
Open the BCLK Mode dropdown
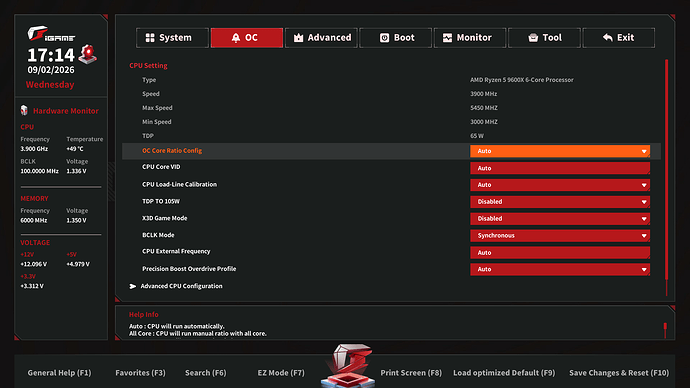click(x=560, y=235)
